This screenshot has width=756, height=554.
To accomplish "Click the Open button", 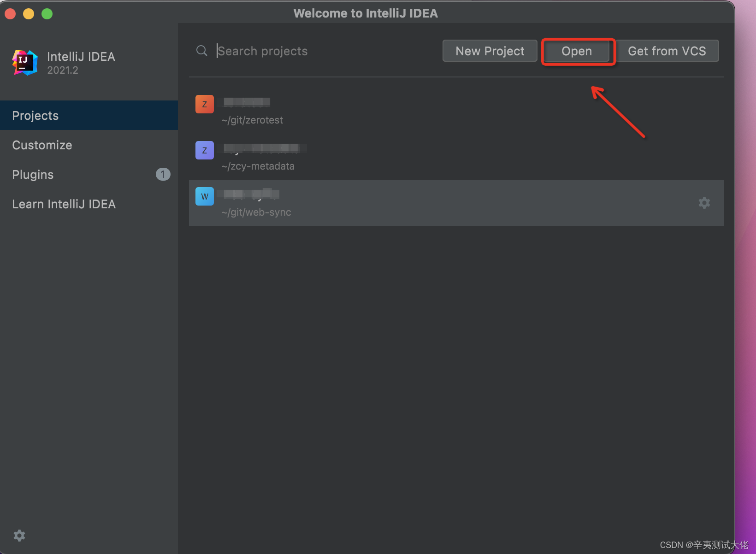I will [577, 51].
